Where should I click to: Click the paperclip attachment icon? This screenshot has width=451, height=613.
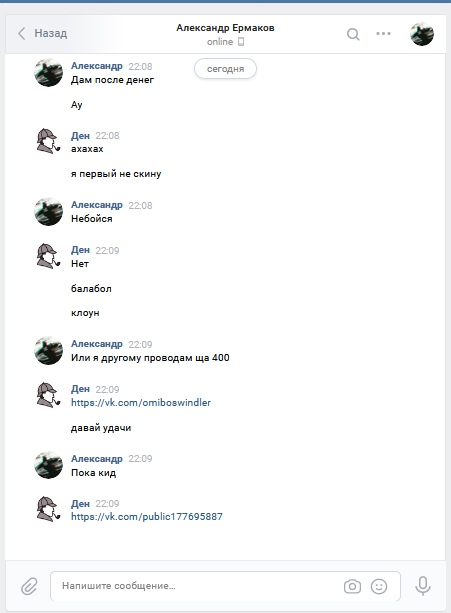(29, 586)
